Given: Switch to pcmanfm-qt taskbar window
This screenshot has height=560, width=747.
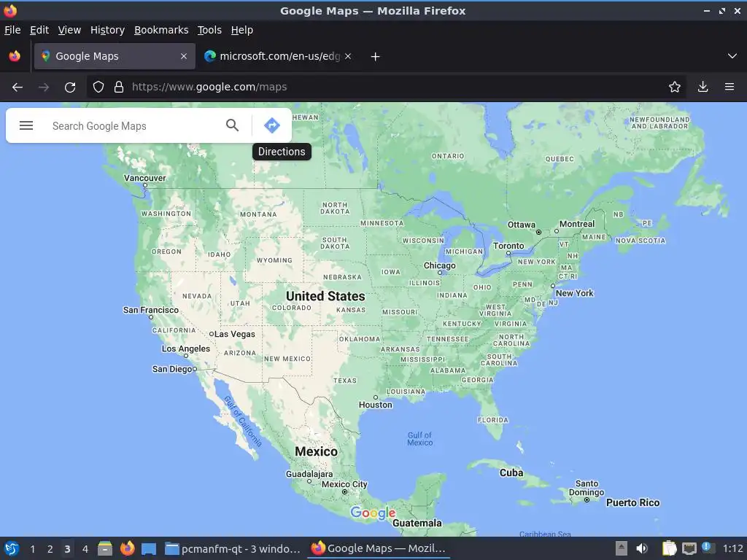Looking at the screenshot, I should [233, 548].
